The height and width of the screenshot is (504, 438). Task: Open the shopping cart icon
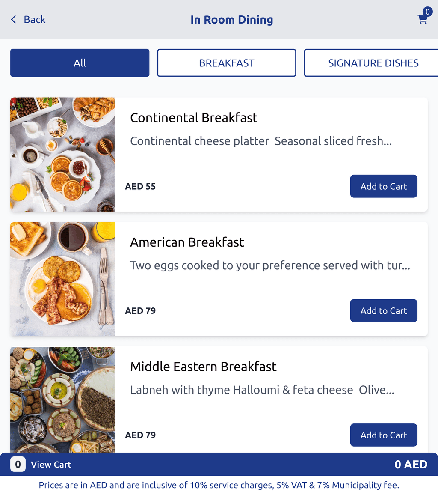[423, 19]
